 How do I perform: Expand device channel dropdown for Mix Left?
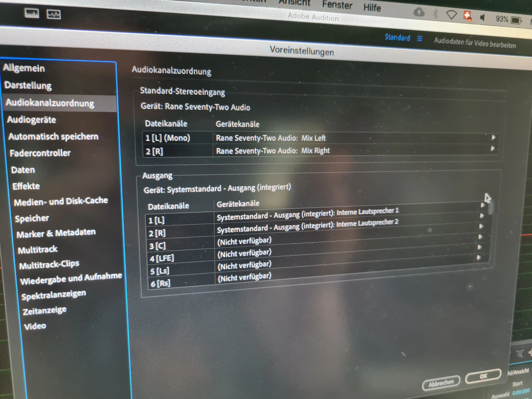click(x=493, y=137)
